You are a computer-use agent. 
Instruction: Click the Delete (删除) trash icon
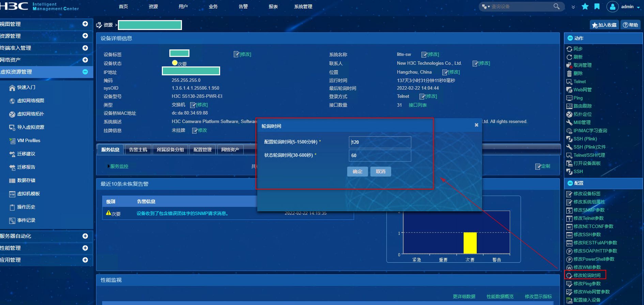[x=569, y=74]
